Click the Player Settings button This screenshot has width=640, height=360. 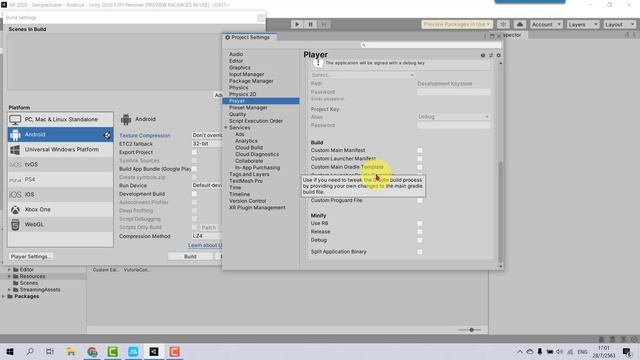[31, 257]
